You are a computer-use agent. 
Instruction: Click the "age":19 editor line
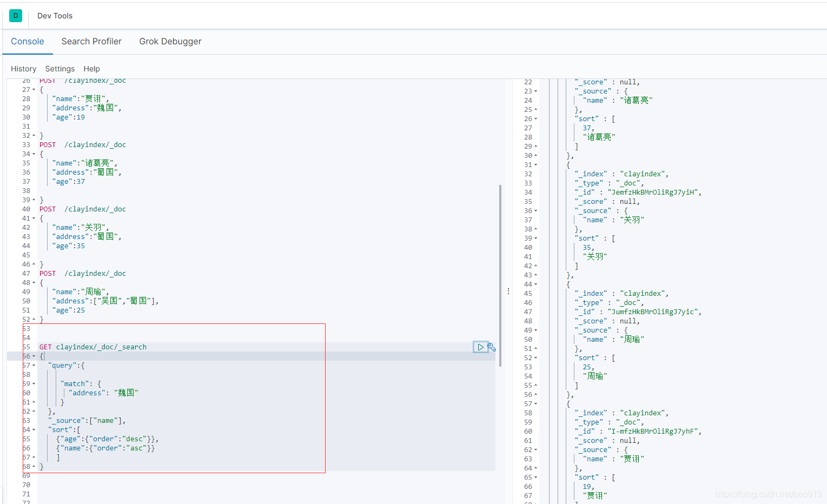(69, 117)
